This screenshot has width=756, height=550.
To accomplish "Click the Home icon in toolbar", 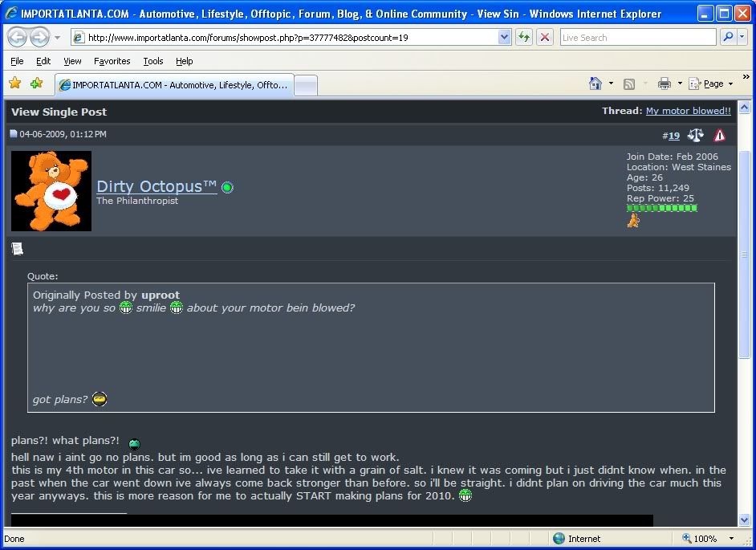I will tap(595, 84).
